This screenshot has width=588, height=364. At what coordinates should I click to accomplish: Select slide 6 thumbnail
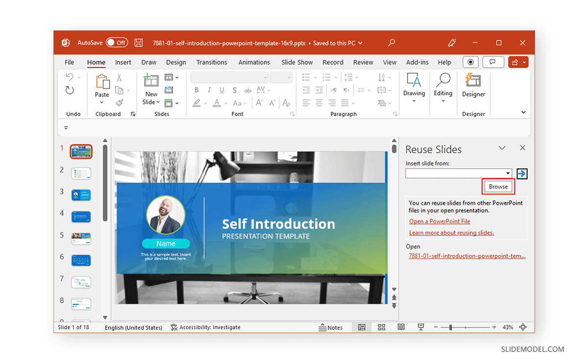click(81, 260)
